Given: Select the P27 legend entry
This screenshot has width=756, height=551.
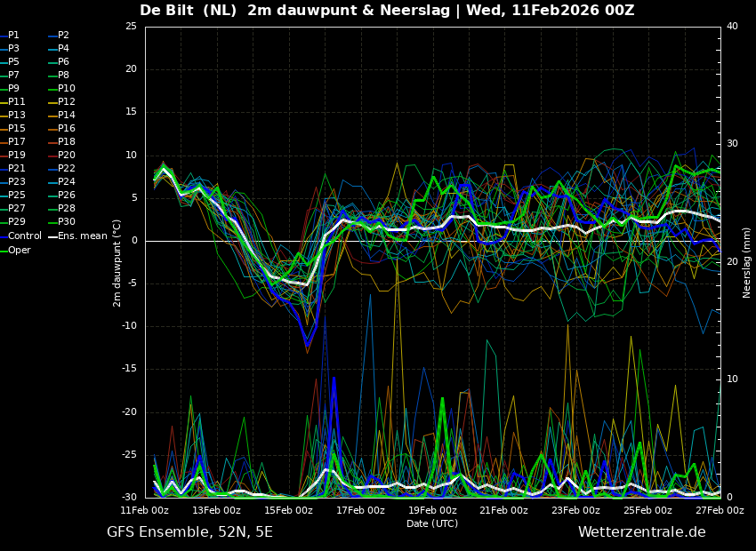Looking at the screenshot, I should (16, 209).
